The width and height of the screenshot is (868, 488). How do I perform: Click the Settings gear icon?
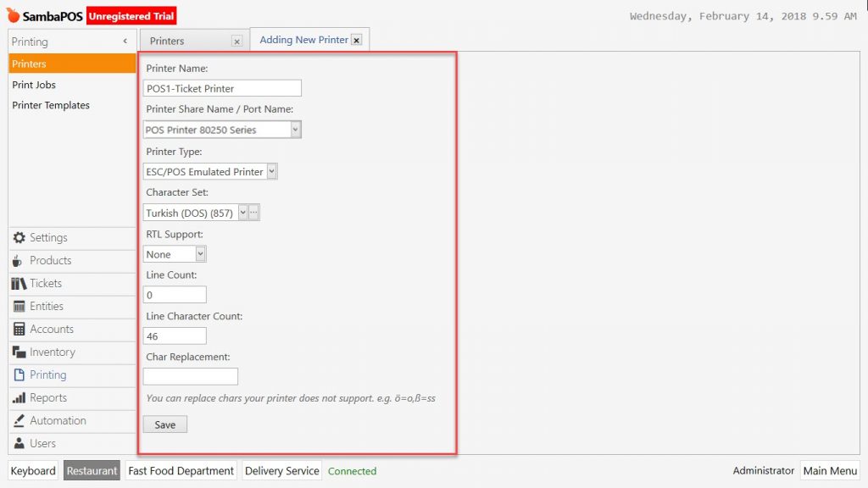coord(19,237)
